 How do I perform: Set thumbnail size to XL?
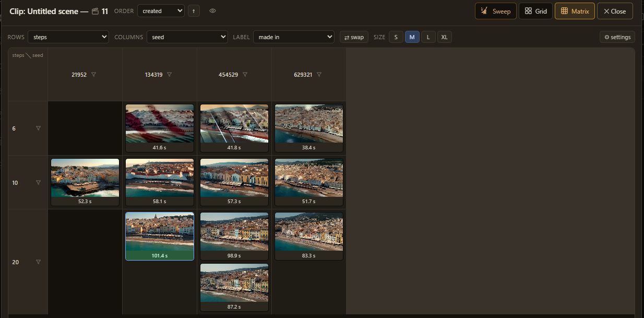click(x=445, y=37)
